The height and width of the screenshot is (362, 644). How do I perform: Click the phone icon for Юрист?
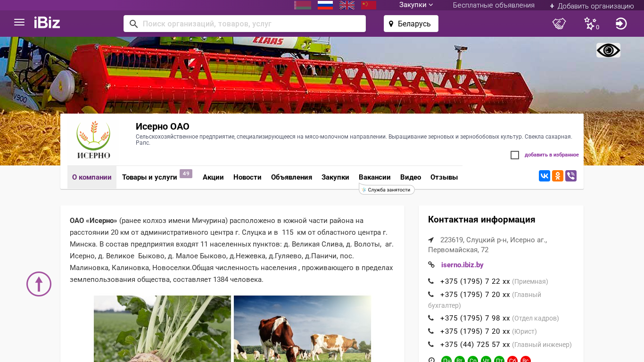pyautogui.click(x=431, y=331)
